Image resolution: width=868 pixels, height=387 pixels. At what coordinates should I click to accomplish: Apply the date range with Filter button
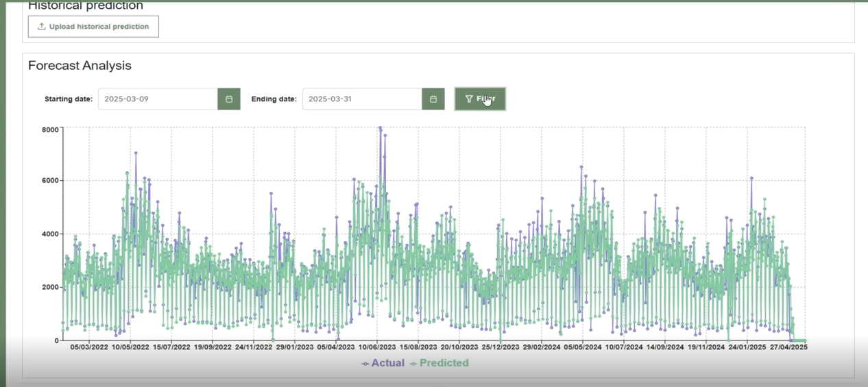point(480,99)
